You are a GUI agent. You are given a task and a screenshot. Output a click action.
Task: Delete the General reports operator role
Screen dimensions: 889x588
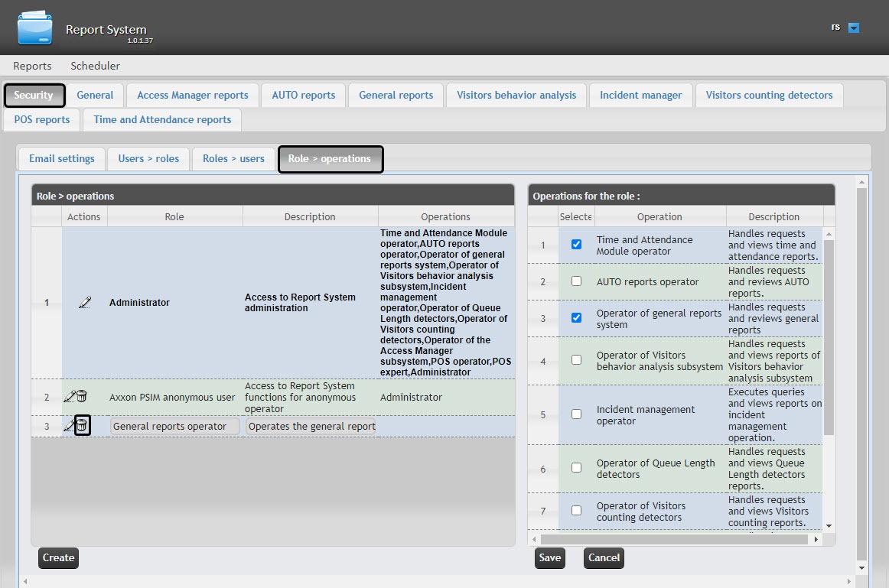[x=83, y=426]
